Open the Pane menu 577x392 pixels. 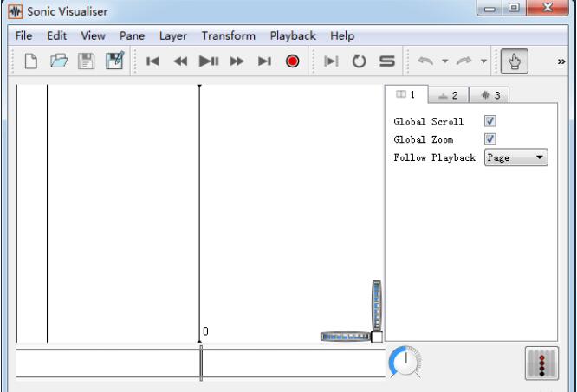click(x=132, y=35)
